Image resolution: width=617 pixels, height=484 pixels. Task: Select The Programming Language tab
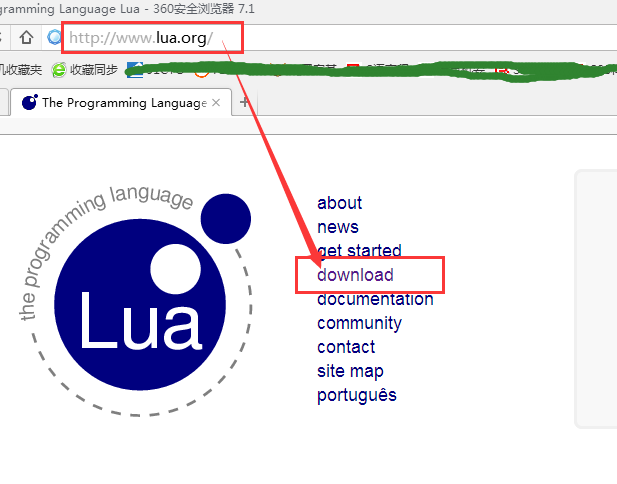pos(121,103)
